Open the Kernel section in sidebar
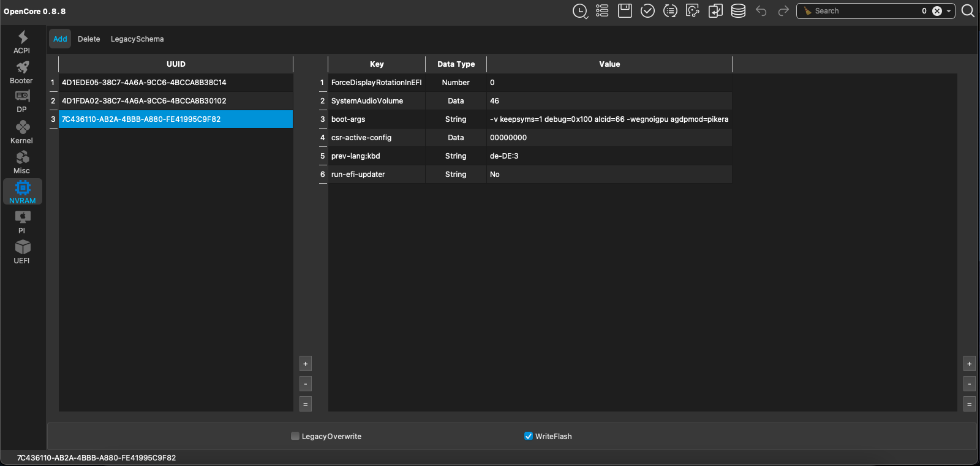Image resolution: width=980 pixels, height=466 pixels. click(x=22, y=132)
